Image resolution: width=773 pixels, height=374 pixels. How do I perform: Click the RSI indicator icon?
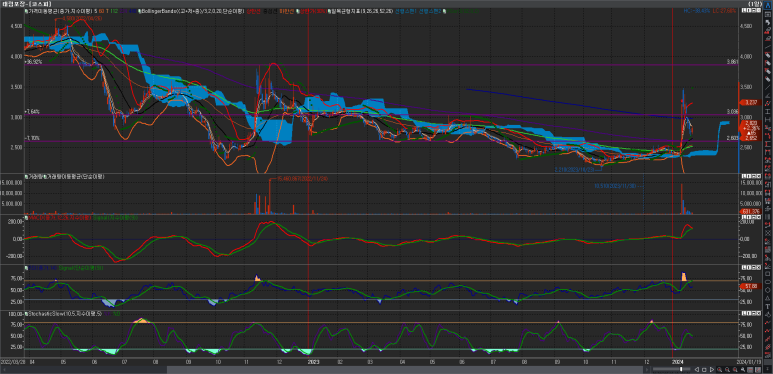(x=26, y=268)
